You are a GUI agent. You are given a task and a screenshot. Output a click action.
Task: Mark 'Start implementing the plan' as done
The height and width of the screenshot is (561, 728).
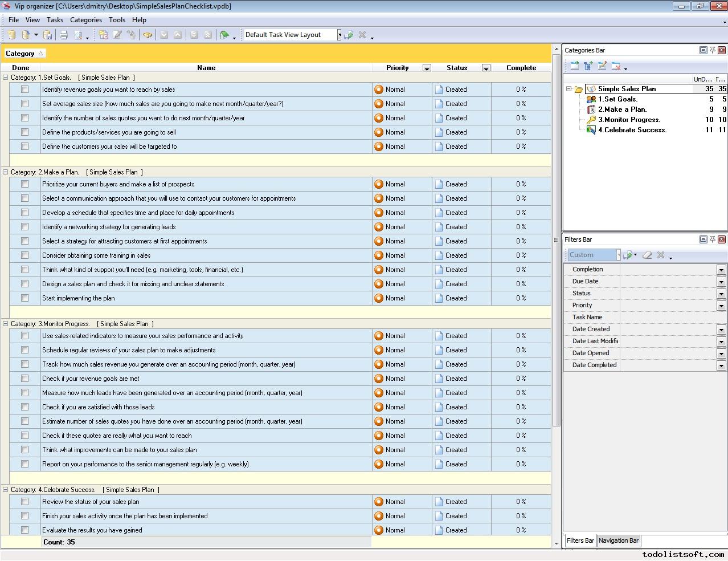pyautogui.click(x=24, y=298)
